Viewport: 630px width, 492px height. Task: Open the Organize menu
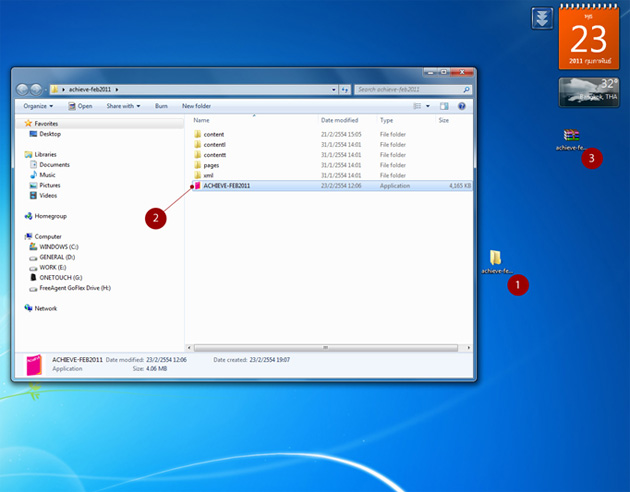click(38, 106)
